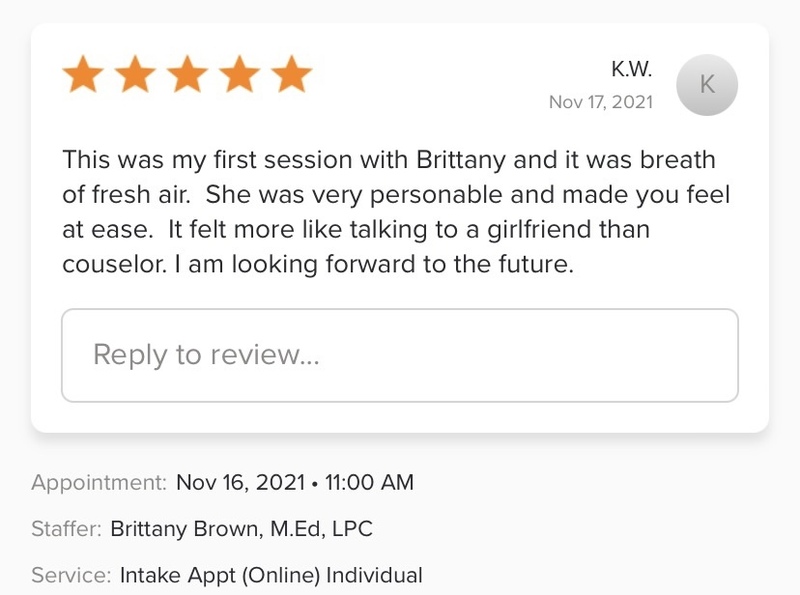This screenshot has width=800, height=595.
Task: Click the Service label
Action: pyautogui.click(x=70, y=575)
